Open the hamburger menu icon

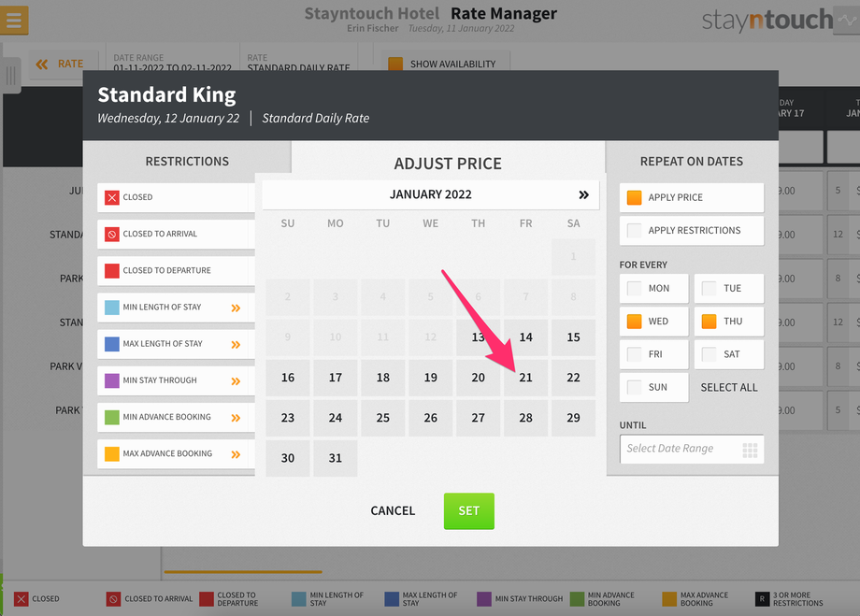tap(14, 21)
